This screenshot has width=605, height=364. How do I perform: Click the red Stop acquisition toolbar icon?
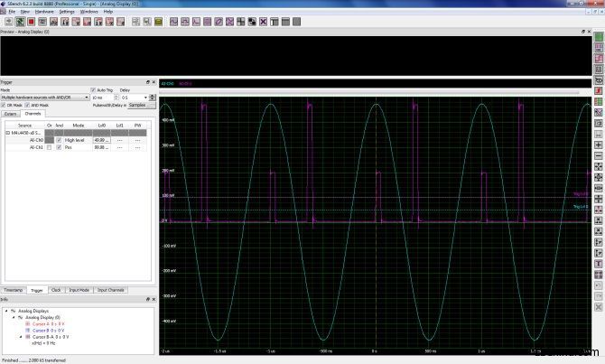[x=32, y=22]
